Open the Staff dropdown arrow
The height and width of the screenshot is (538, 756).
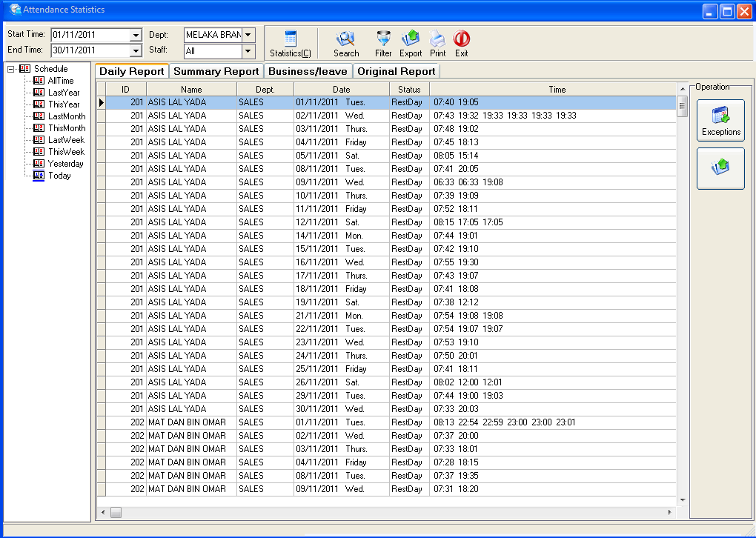tap(248, 50)
